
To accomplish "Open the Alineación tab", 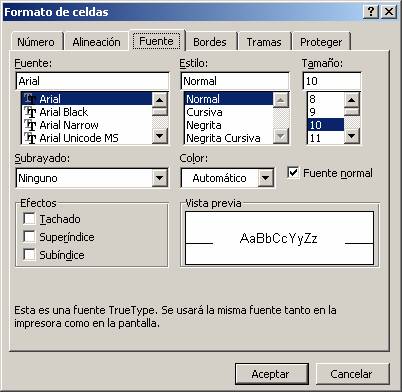I will (x=96, y=42).
